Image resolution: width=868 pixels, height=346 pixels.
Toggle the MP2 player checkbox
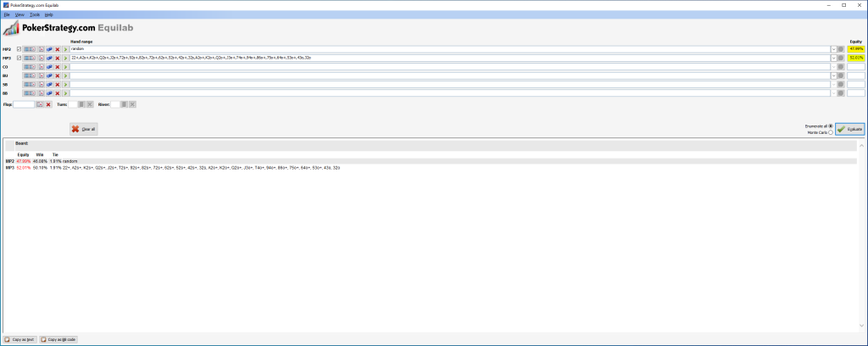tap(19, 49)
